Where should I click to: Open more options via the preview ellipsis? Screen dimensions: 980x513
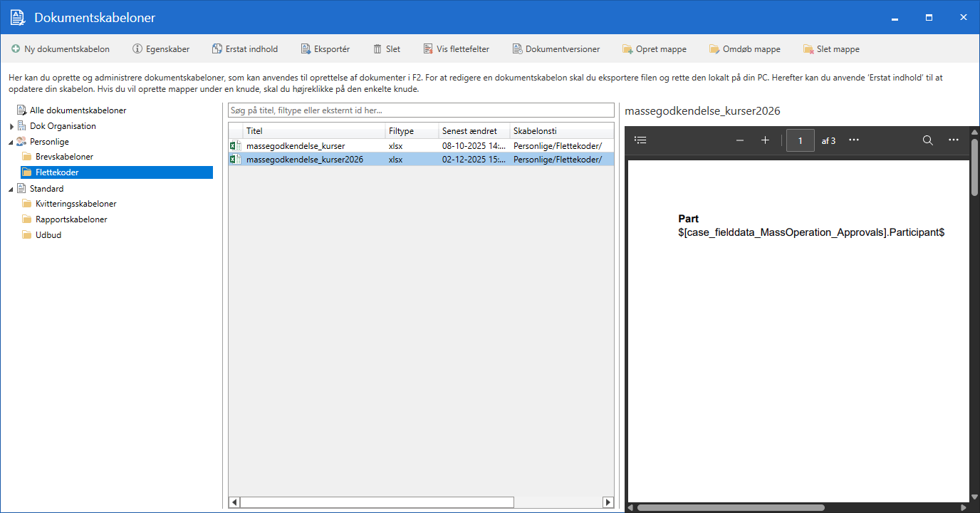pyautogui.click(x=954, y=140)
